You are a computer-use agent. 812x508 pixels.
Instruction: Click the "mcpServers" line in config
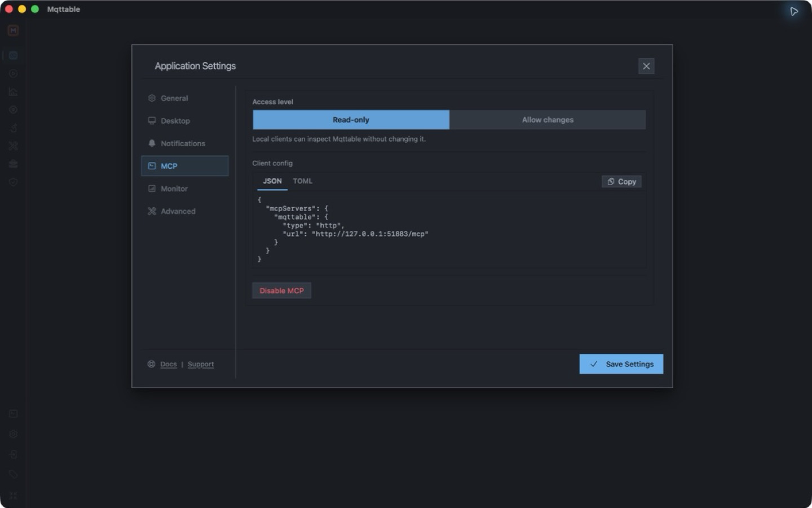pyautogui.click(x=297, y=208)
